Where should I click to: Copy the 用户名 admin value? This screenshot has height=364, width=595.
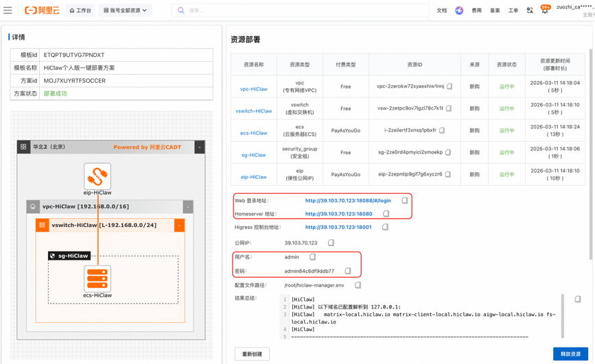(312, 257)
